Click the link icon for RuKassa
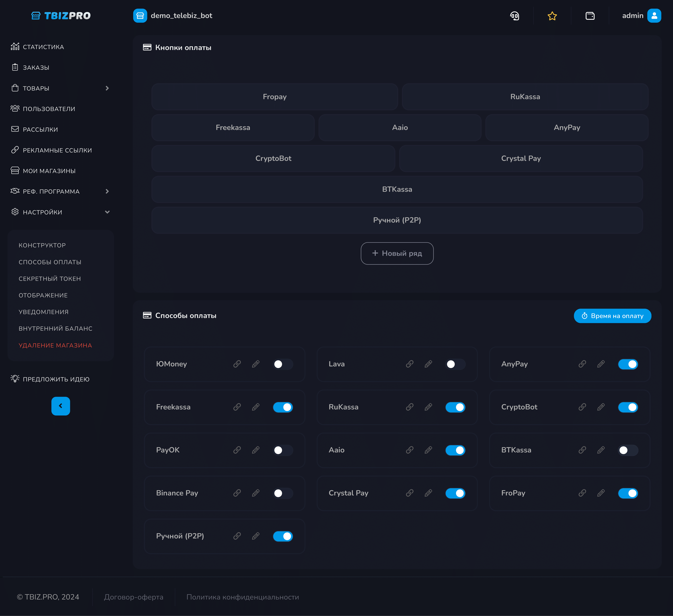 click(x=410, y=407)
